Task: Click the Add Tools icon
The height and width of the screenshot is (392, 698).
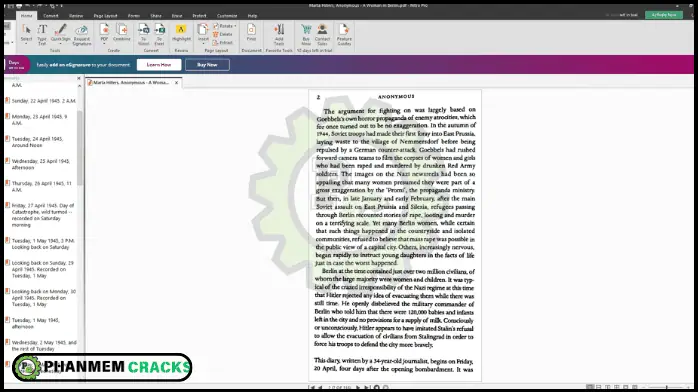Action: pyautogui.click(x=279, y=34)
